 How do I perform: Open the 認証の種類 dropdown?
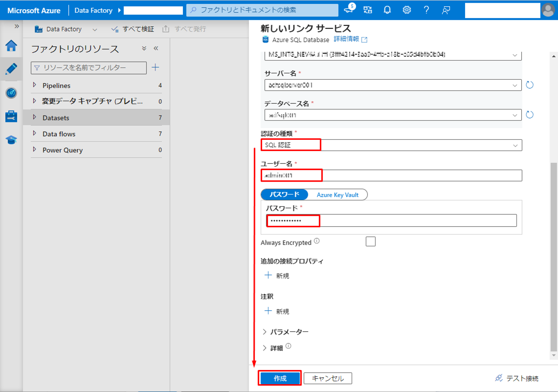tap(391, 145)
